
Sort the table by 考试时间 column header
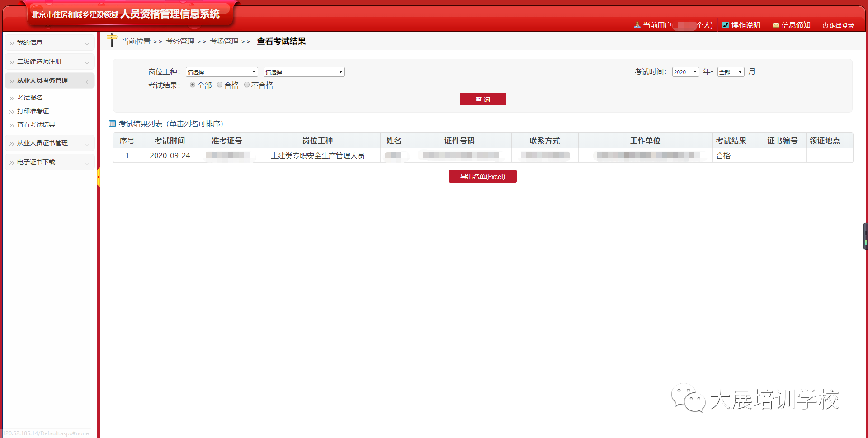tap(170, 141)
